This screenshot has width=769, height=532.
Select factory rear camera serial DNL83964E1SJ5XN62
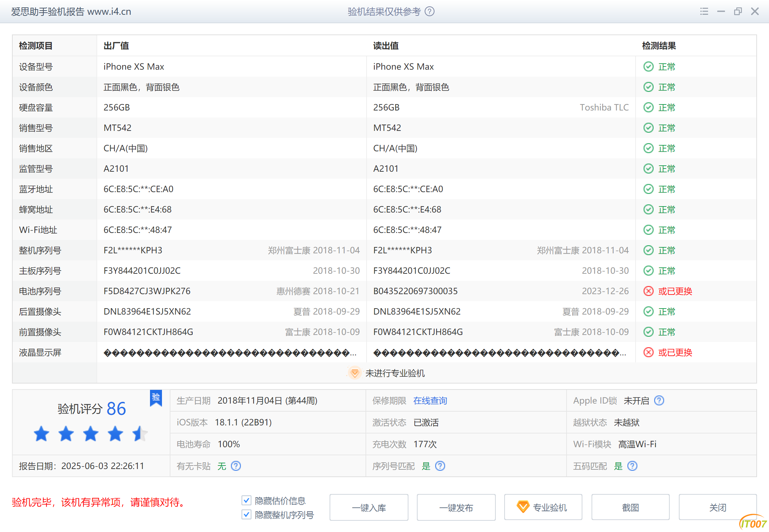(x=147, y=311)
